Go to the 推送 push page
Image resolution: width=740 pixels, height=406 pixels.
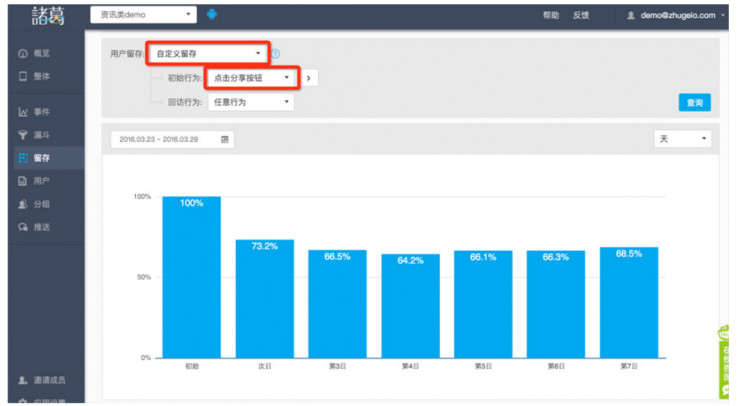tap(40, 227)
